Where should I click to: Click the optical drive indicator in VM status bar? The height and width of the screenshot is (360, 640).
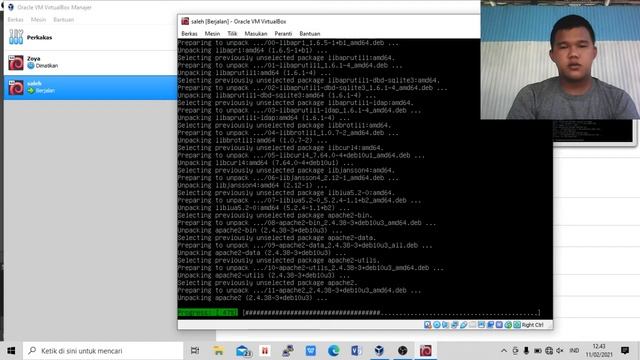click(436, 325)
